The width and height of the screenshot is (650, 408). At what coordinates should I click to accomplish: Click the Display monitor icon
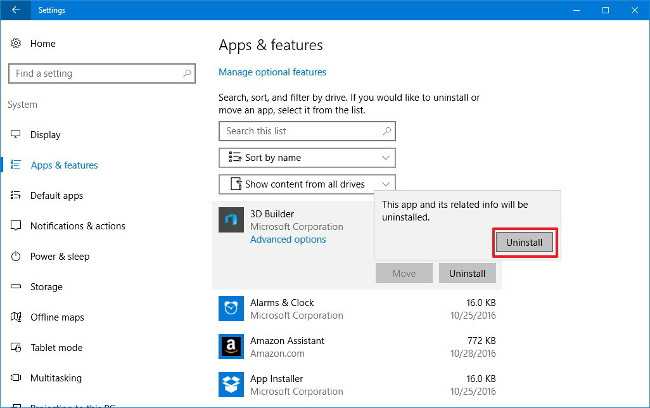tap(16, 134)
